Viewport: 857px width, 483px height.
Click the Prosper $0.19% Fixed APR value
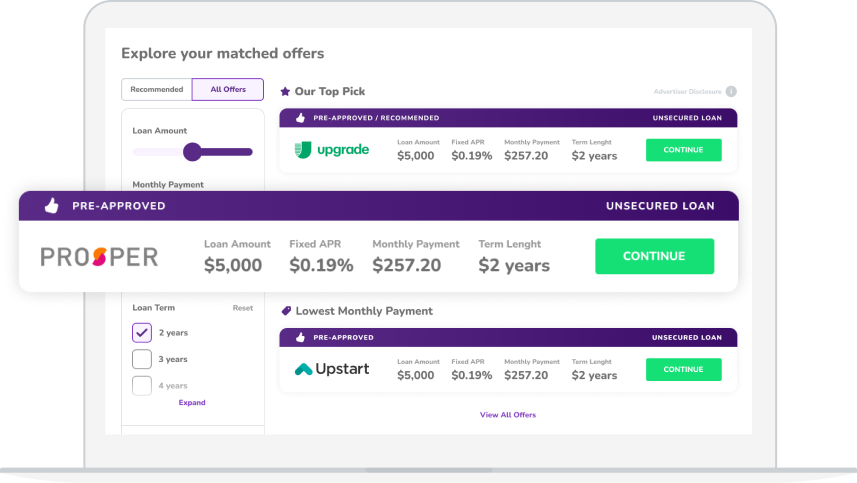tap(321, 266)
